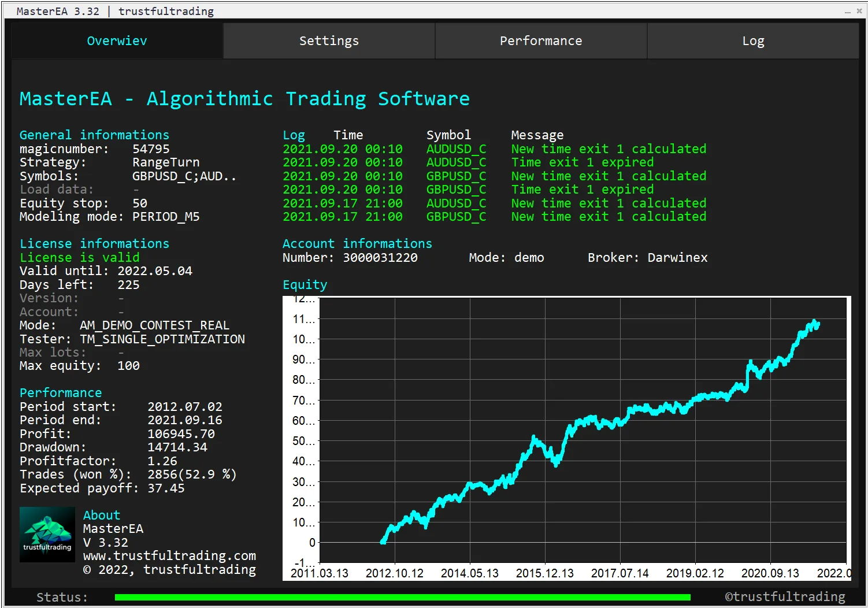Click the @trustfultrading status bar text
The image size is (868, 608).
[785, 597]
